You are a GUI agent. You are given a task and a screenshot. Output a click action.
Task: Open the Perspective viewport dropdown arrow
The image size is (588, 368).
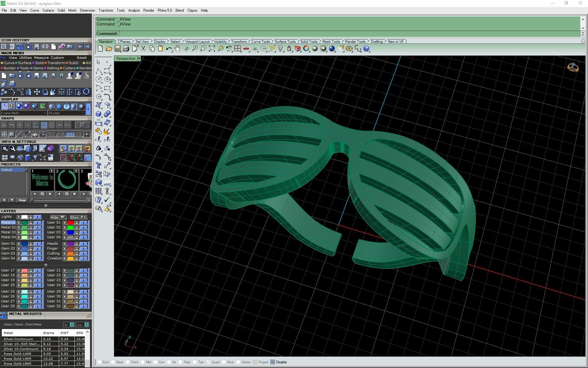(139, 59)
